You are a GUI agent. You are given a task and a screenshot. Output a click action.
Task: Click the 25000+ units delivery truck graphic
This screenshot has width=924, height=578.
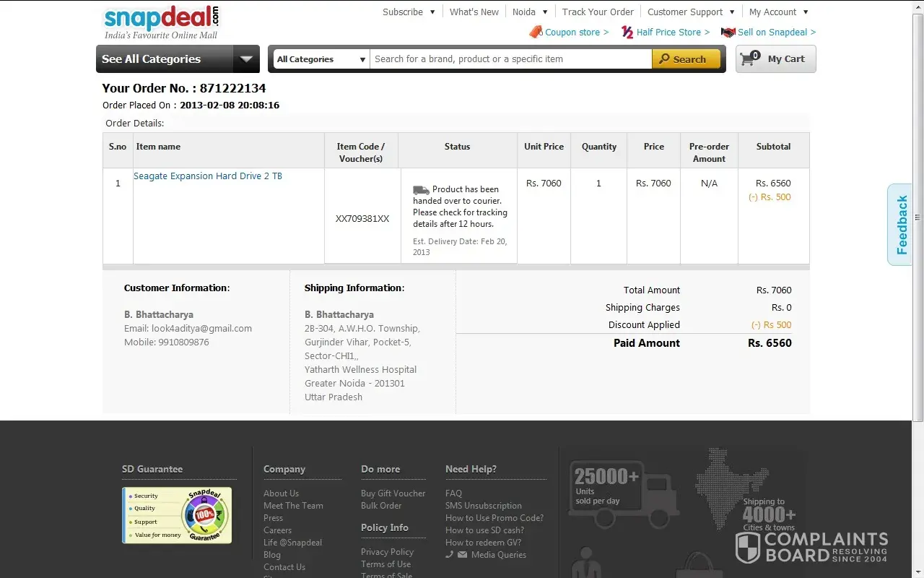click(x=623, y=494)
